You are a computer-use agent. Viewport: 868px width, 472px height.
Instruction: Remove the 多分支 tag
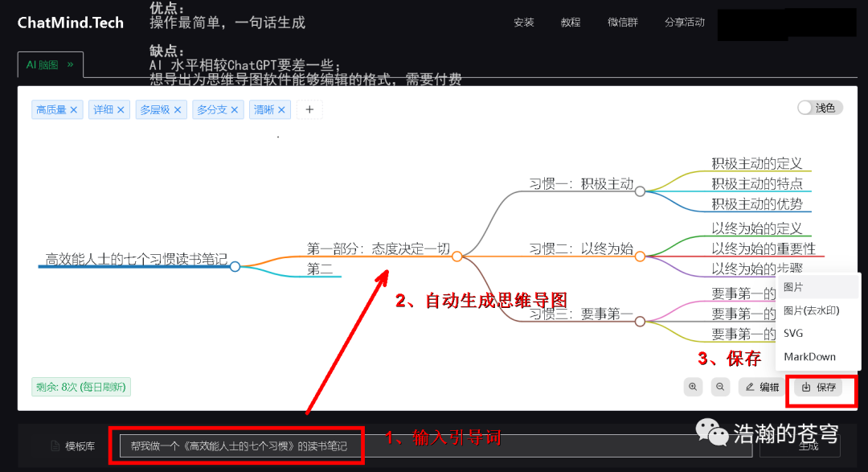(x=234, y=109)
